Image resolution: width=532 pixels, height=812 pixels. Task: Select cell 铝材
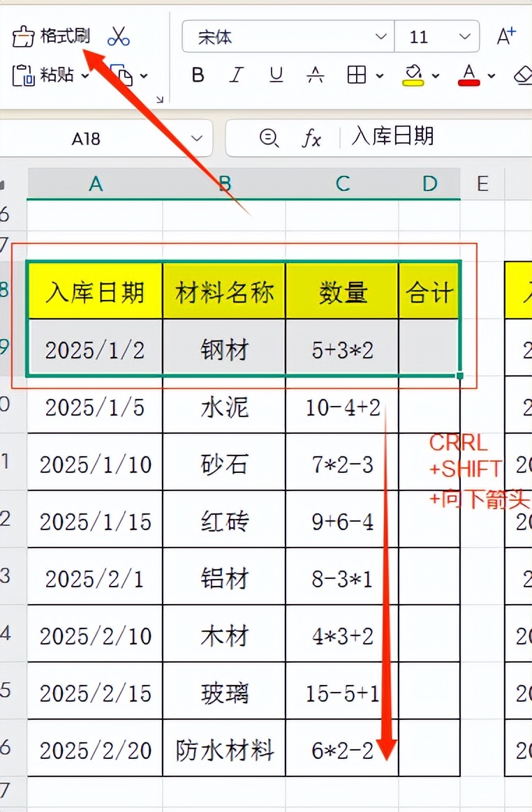(x=224, y=577)
